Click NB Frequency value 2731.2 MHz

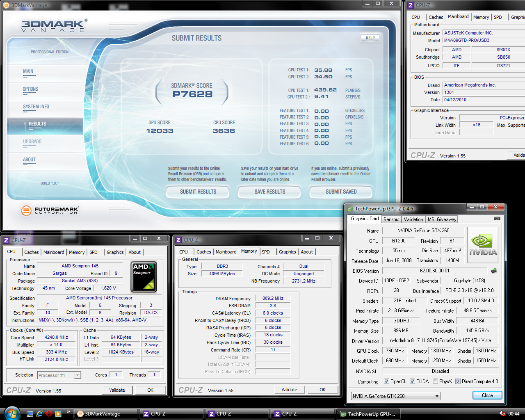tap(304, 281)
